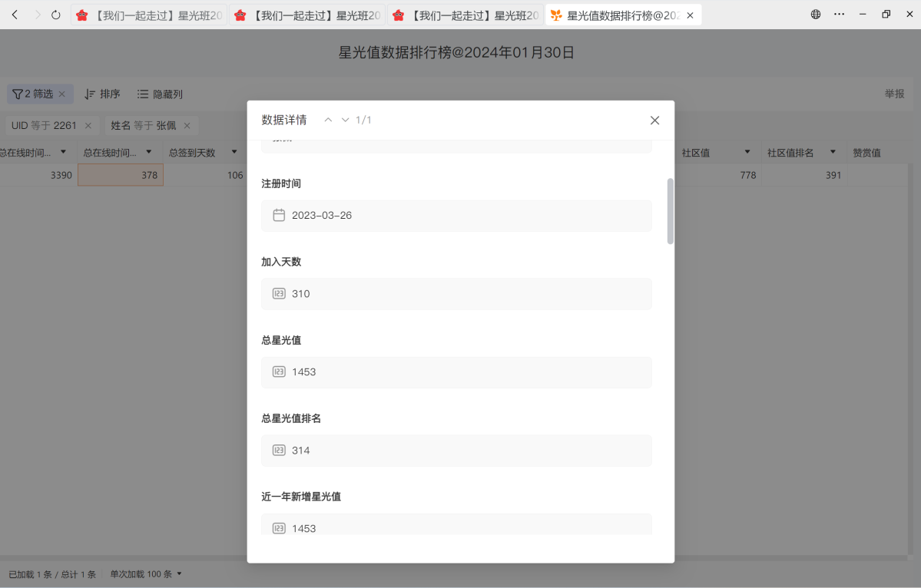Open 社区值 column dropdown arrow

747,152
